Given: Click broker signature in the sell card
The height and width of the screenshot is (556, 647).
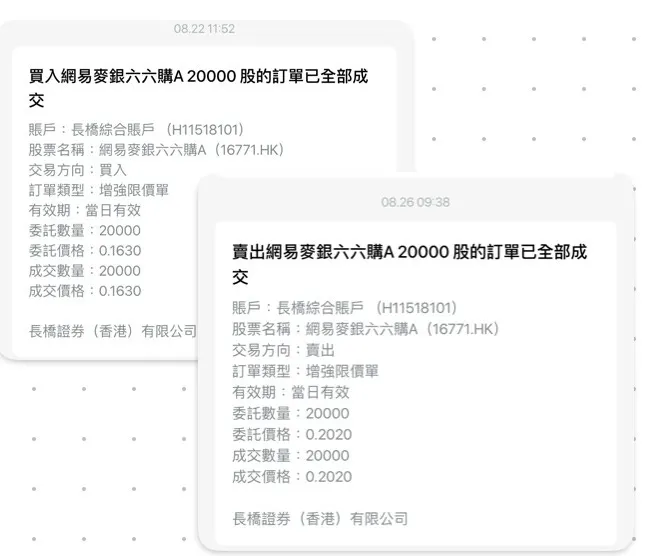Looking at the screenshot, I should click(x=320, y=519).
